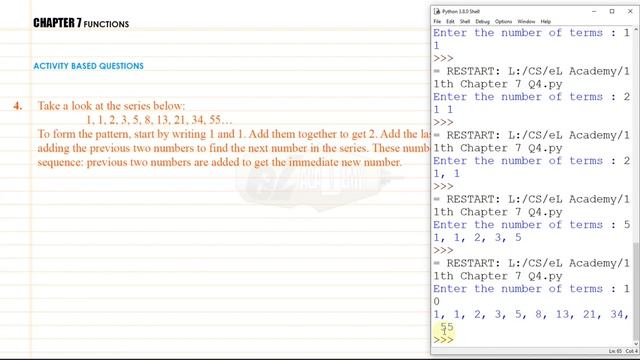Click the shell vertical scrollbar thumb

(636, 290)
